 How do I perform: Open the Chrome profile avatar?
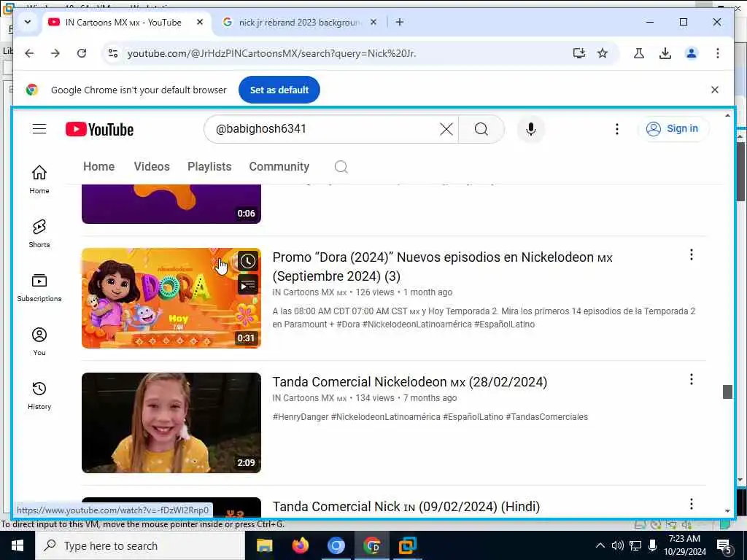[x=692, y=53]
